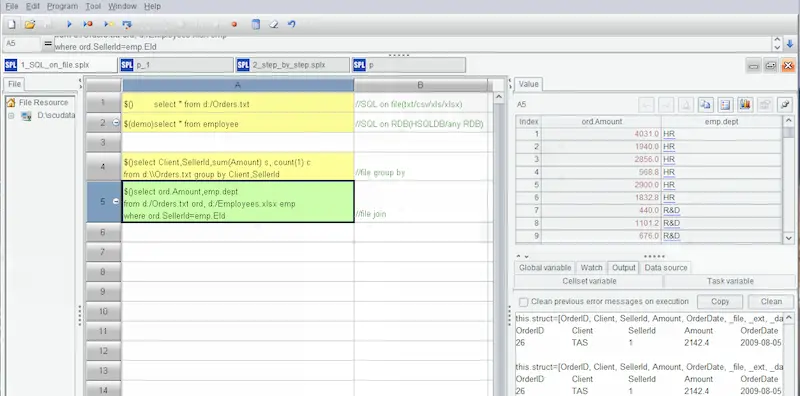Viewport: 800px width, 396px height.
Task: Click the Copy button in Output panel
Action: (720, 302)
